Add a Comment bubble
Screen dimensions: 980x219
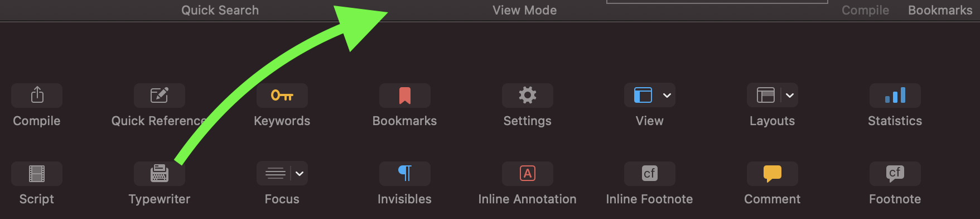[773, 174]
